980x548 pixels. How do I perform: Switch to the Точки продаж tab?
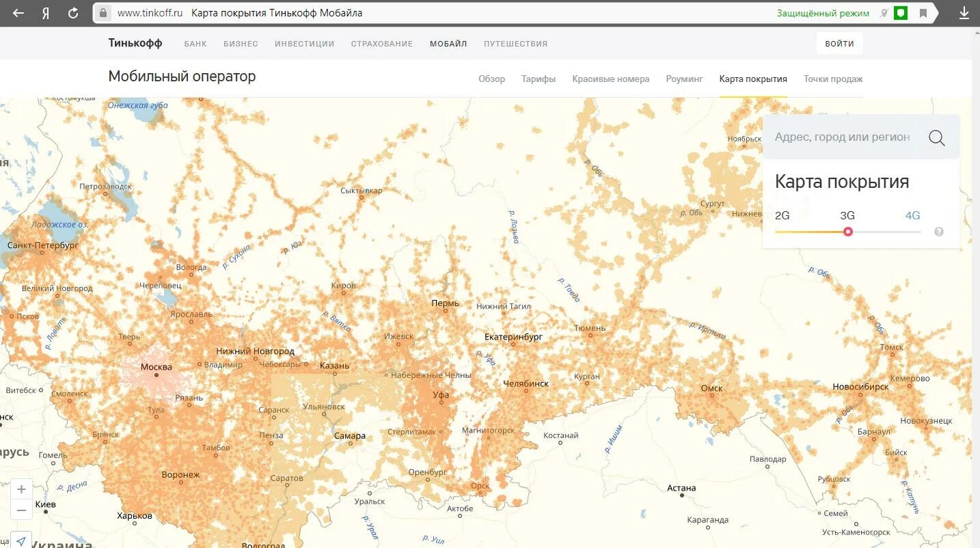(x=833, y=79)
